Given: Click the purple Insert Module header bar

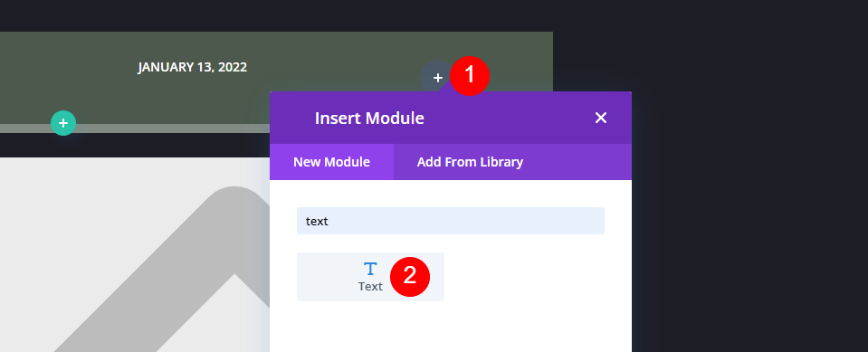Looking at the screenshot, I should tap(451, 118).
